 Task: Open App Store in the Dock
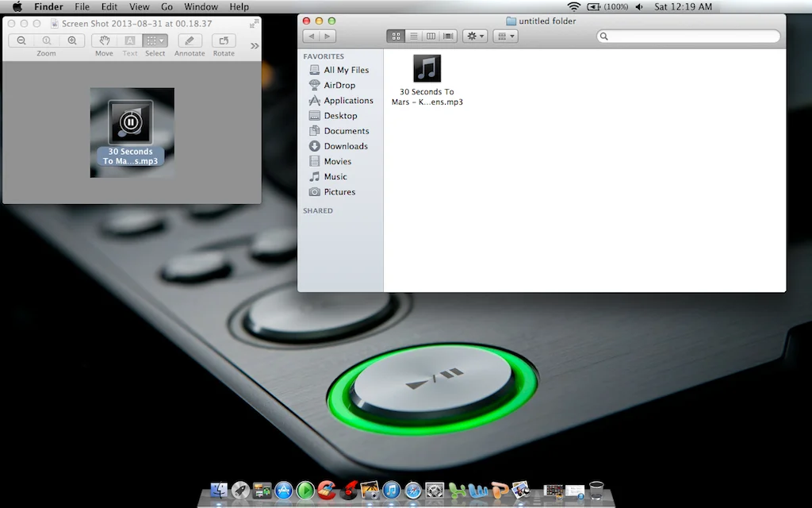coord(284,490)
